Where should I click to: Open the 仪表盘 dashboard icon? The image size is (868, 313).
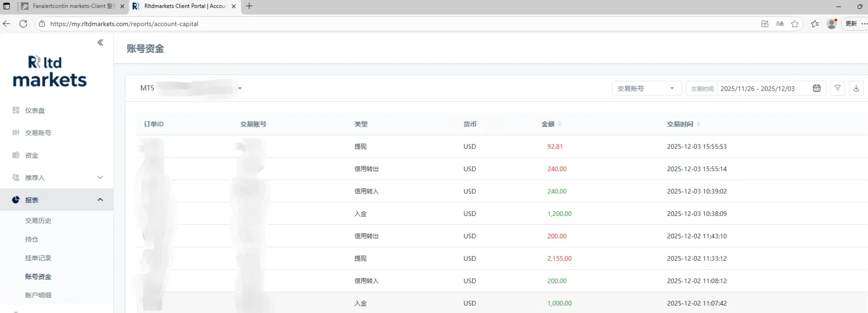(16, 111)
